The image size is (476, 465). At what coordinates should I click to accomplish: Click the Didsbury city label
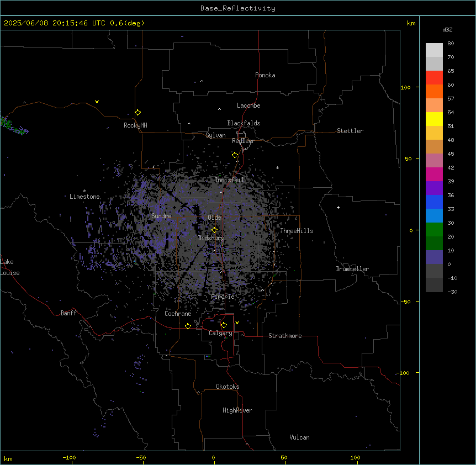pos(211,238)
